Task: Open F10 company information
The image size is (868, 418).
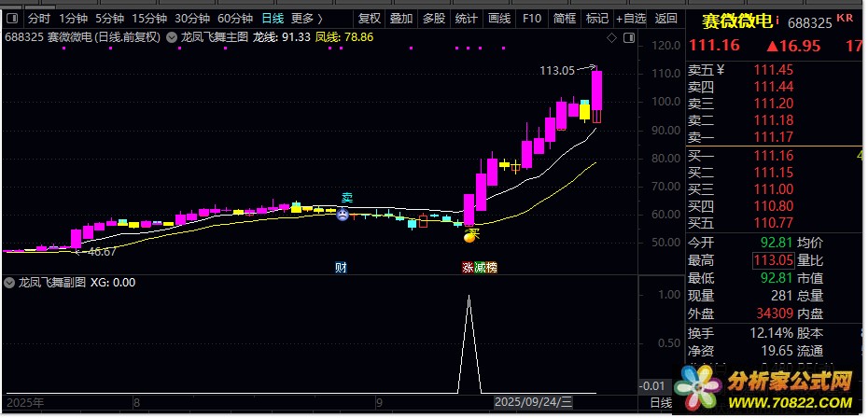Action: coord(531,19)
